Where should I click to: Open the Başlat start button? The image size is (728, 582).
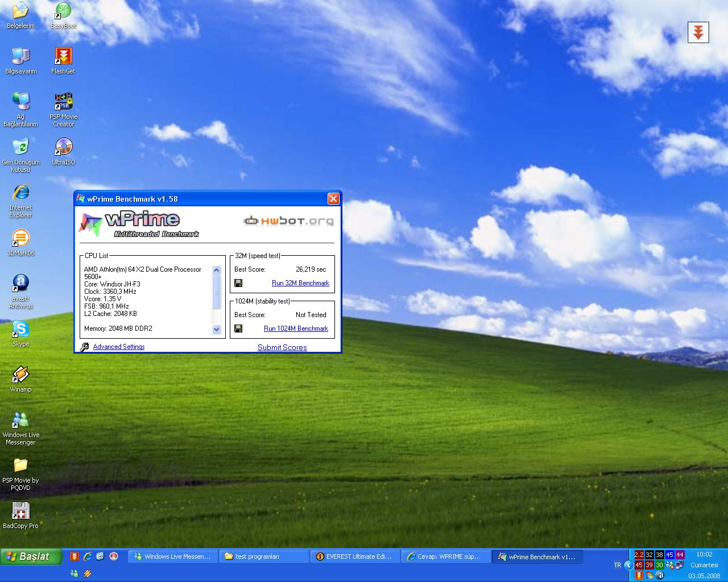(x=31, y=556)
